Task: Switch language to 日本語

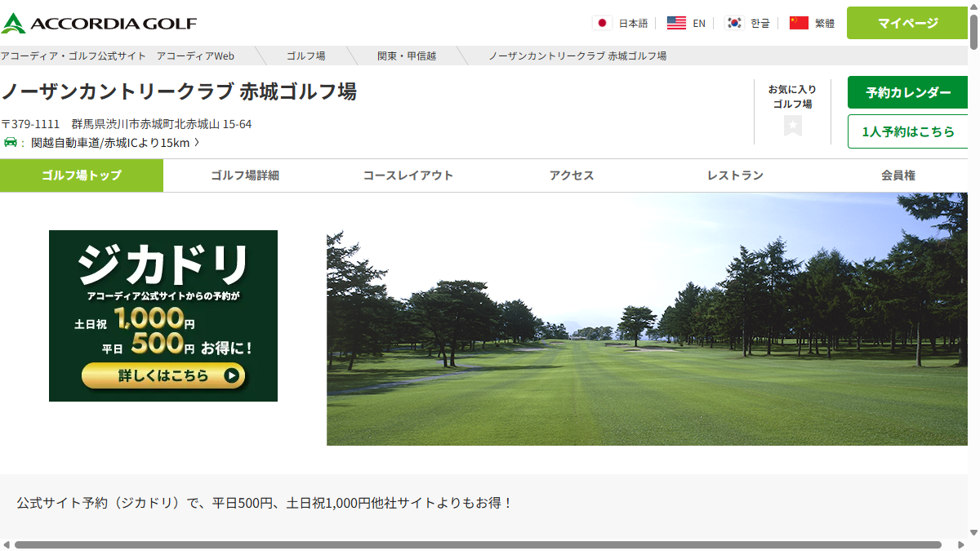Action: pyautogui.click(x=633, y=23)
